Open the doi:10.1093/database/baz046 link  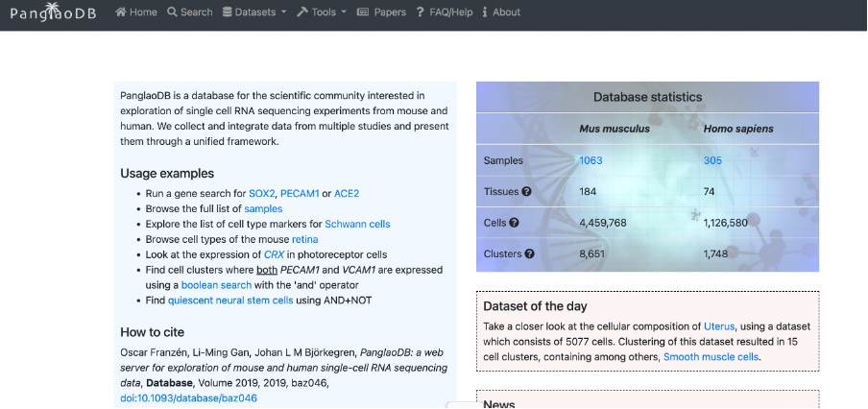point(189,397)
